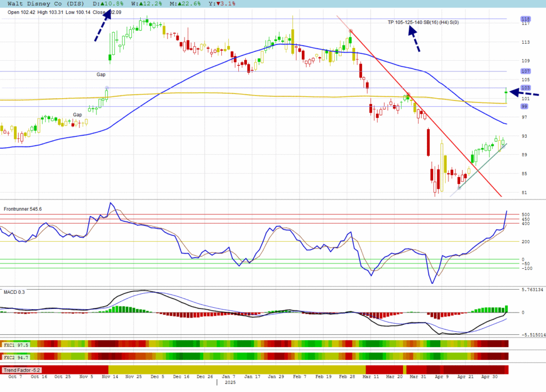Click the 109 price axis label
This screenshot has height=392, width=546.
(525, 61)
